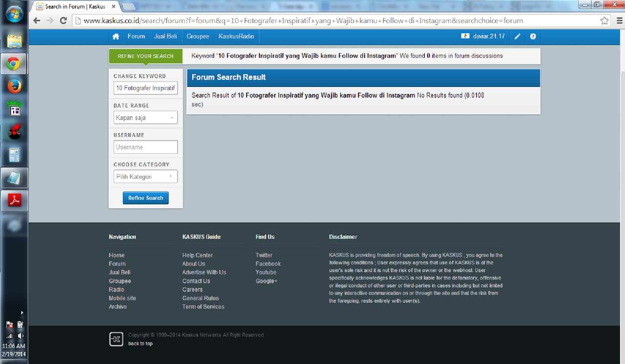
Task: Click the daviar.21.17 user icon
Action: [x=465, y=36]
